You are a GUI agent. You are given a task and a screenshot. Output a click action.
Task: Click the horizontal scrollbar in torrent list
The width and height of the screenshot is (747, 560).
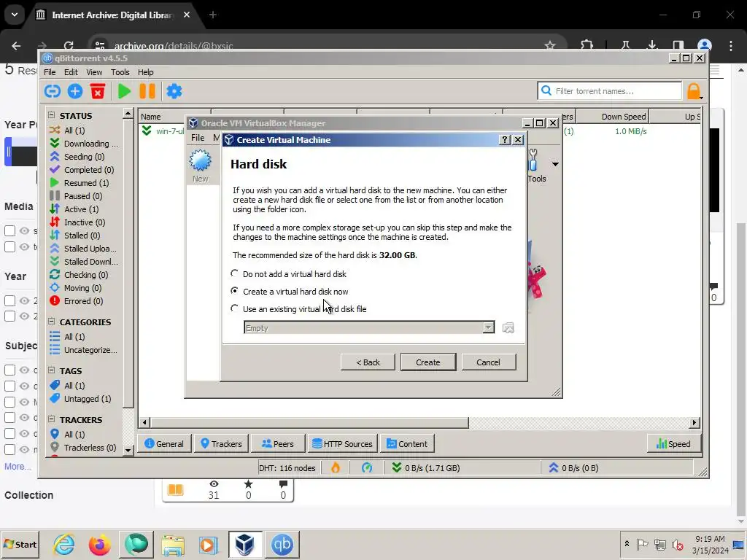(309, 422)
